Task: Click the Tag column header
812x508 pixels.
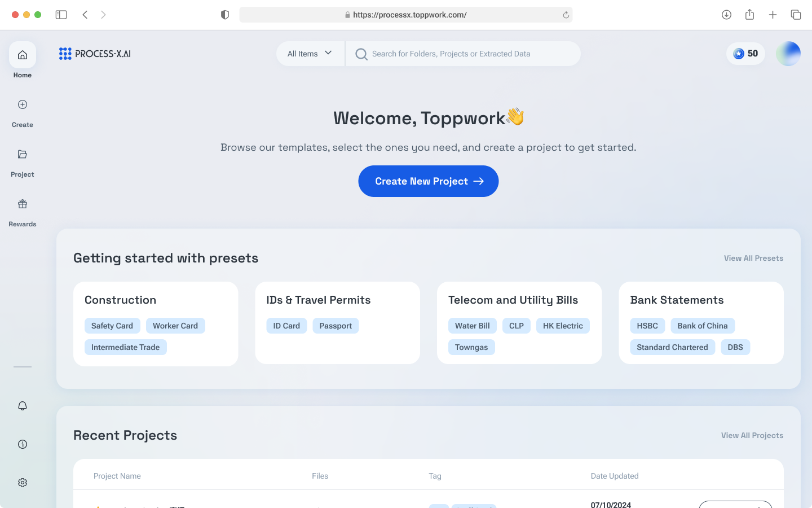Action: coord(435,476)
